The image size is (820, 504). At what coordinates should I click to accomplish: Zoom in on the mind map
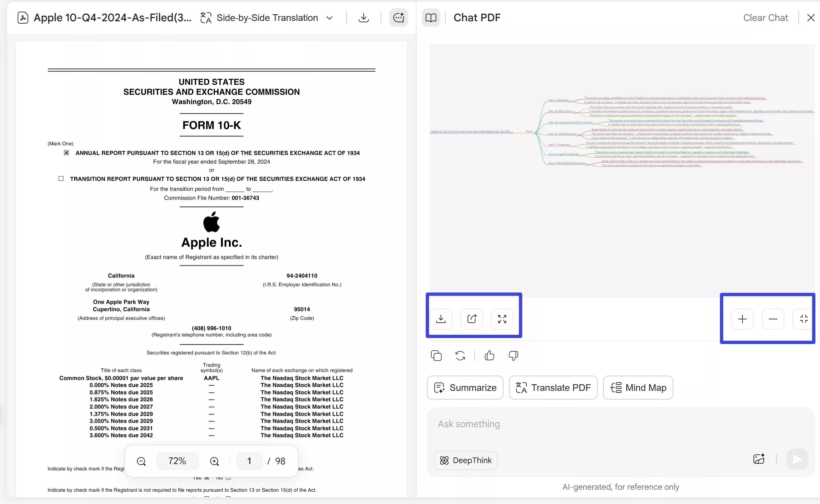[x=742, y=319]
